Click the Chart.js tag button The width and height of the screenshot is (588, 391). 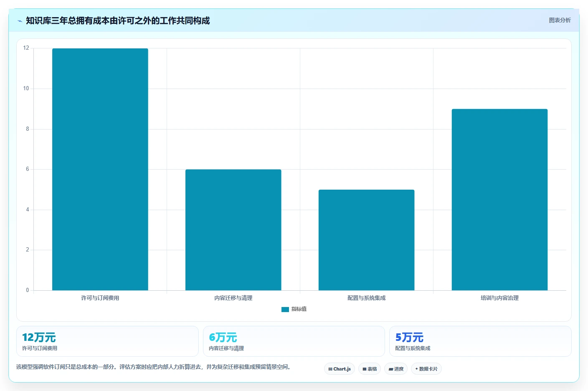point(340,369)
